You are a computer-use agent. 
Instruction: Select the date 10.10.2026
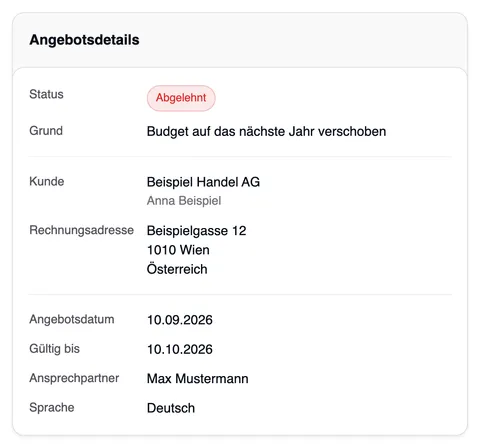[x=180, y=349]
